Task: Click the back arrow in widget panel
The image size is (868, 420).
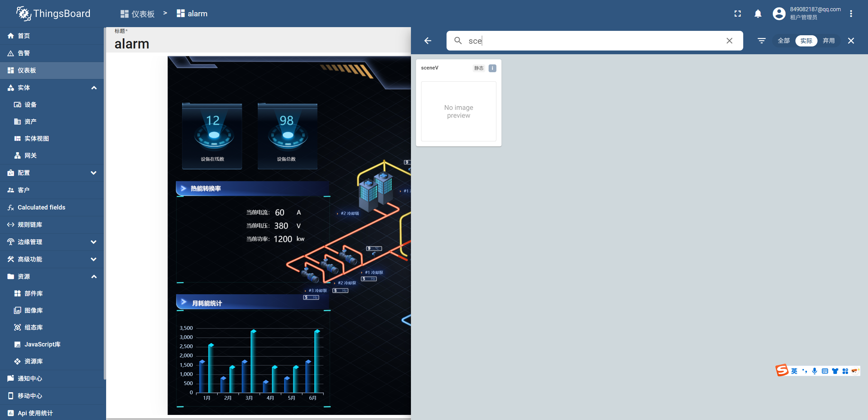Action: (x=428, y=41)
